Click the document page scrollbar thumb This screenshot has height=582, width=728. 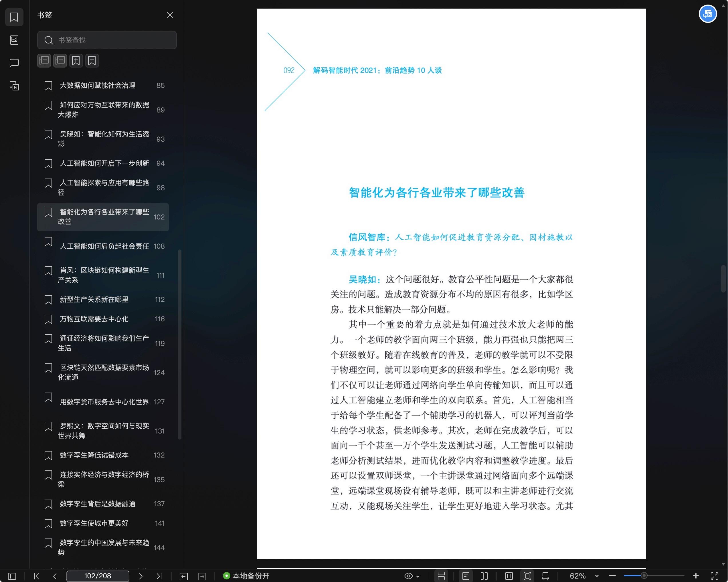click(x=723, y=279)
